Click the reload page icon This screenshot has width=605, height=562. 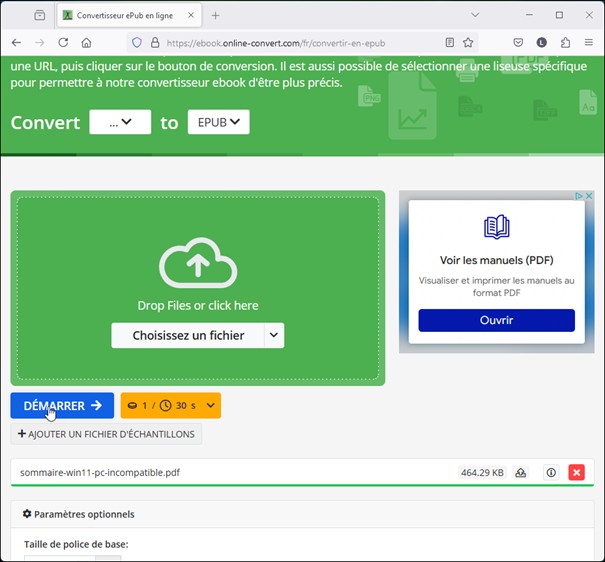63,43
